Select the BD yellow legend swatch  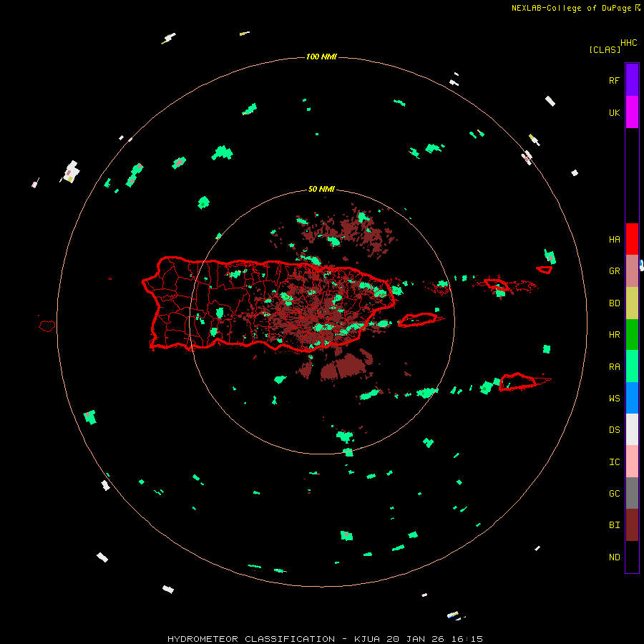point(632,303)
